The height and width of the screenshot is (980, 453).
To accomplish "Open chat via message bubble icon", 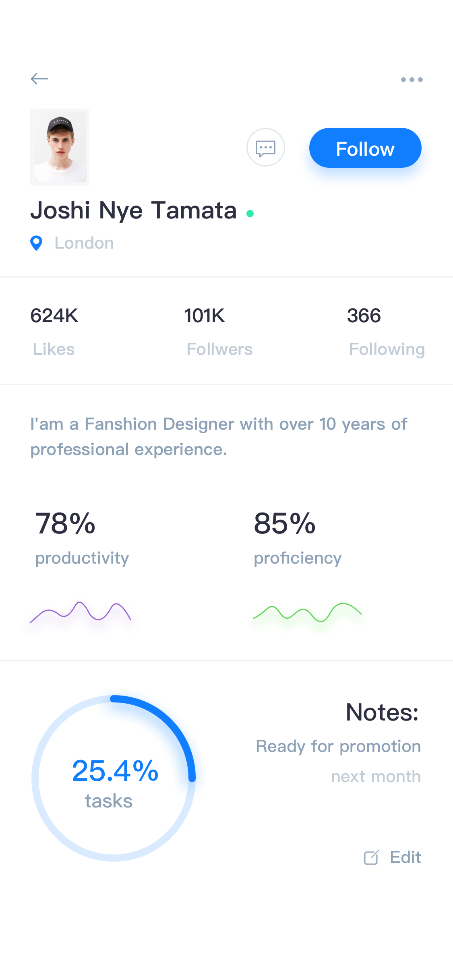I will coord(266,147).
